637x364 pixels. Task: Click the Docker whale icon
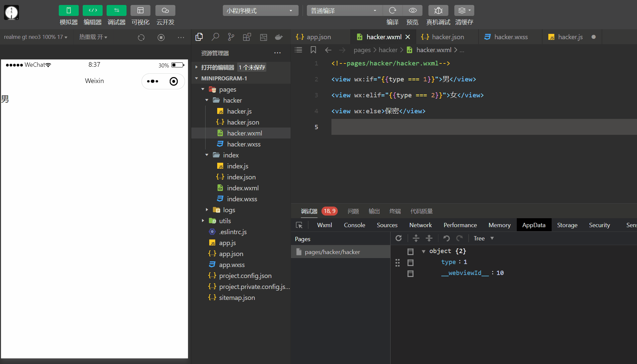279,37
